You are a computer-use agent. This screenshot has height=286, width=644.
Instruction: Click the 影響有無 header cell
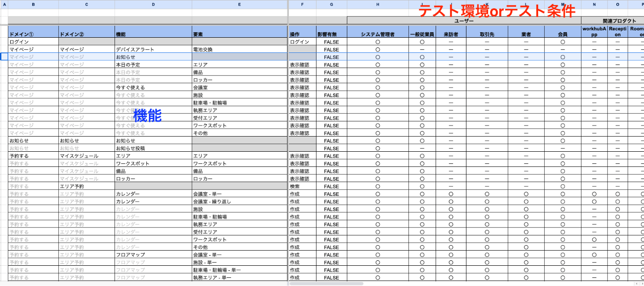(x=331, y=31)
